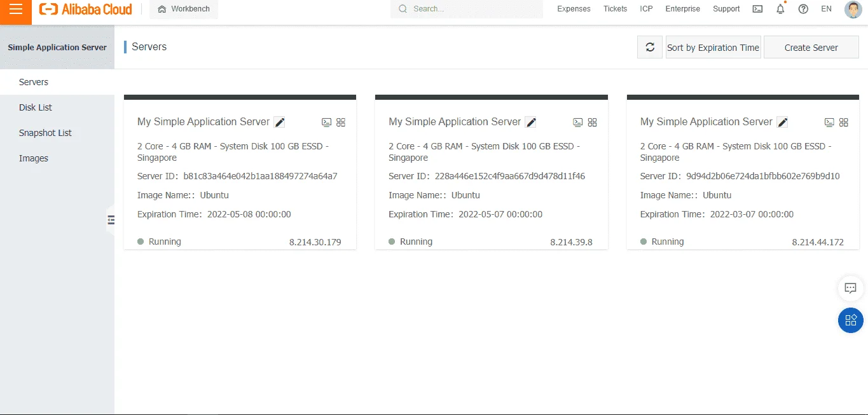Connect to server 8.214.44.172 via terminal icon
Image resolution: width=868 pixels, height=415 pixels.
point(829,122)
